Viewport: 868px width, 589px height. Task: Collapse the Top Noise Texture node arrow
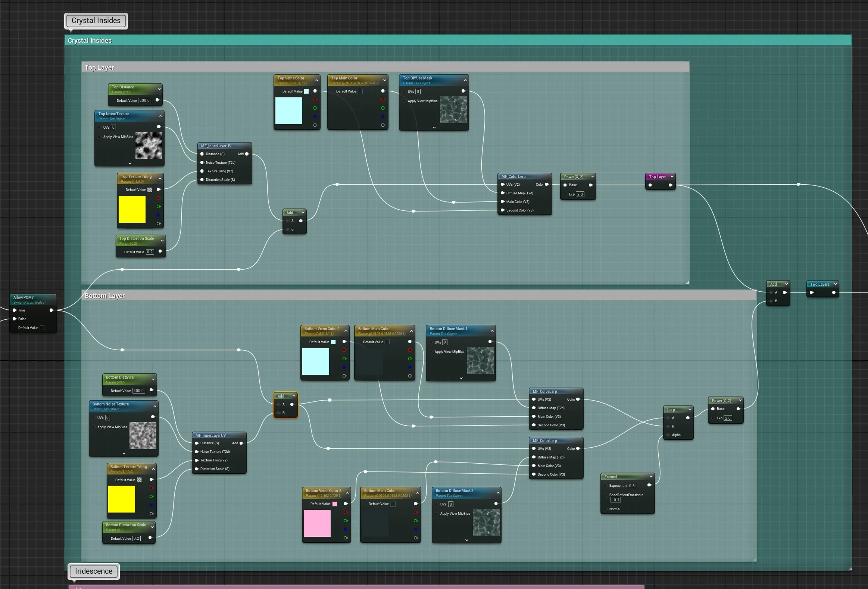point(161,116)
